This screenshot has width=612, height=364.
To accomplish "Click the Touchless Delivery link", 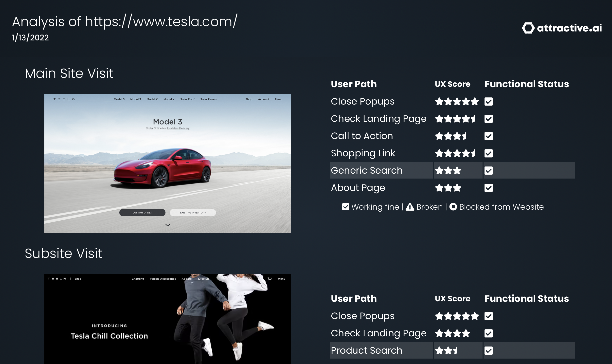I will click(178, 128).
